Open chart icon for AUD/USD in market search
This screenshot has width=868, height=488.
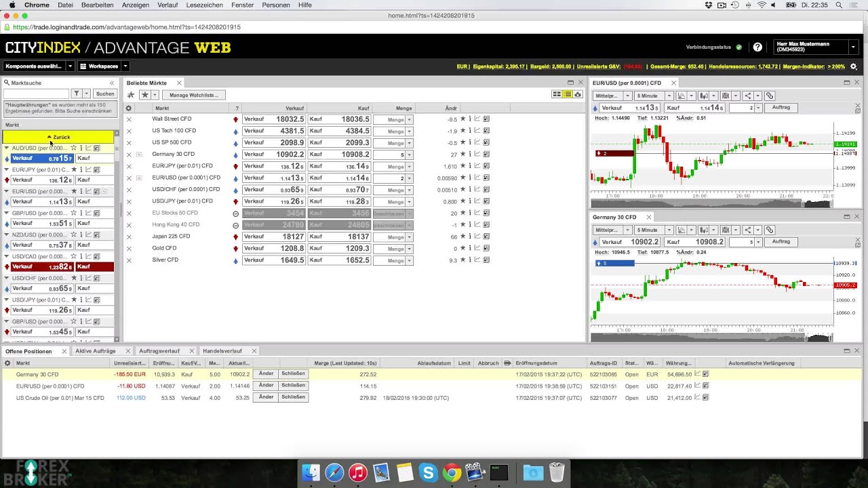[x=89, y=148]
